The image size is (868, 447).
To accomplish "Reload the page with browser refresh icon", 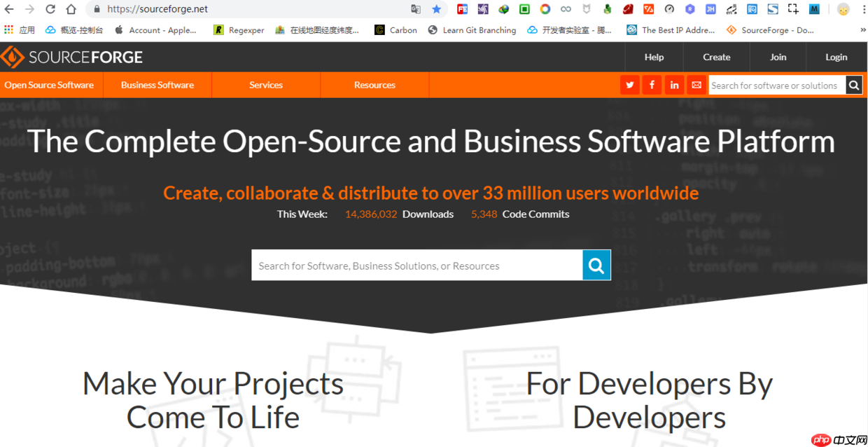I will [x=50, y=9].
